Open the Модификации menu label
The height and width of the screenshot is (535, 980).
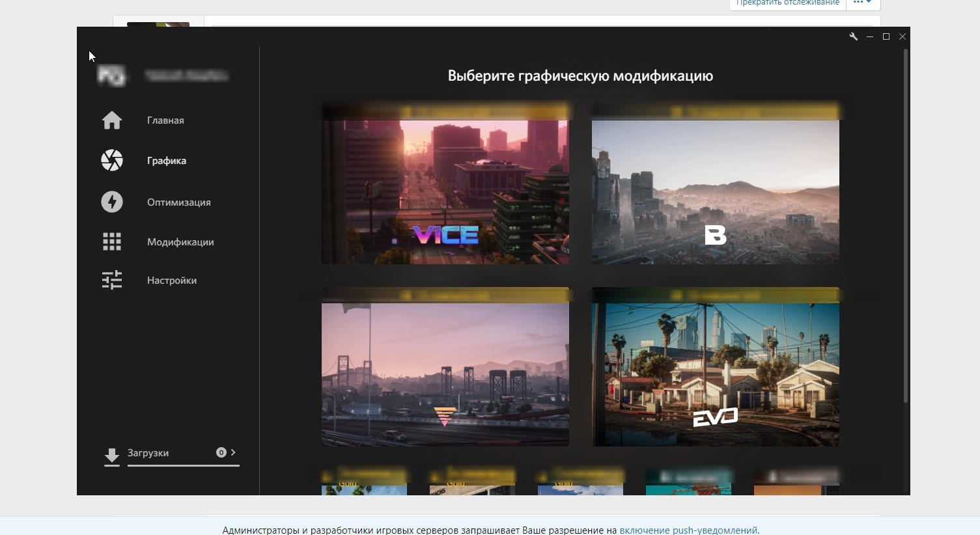[x=180, y=242]
